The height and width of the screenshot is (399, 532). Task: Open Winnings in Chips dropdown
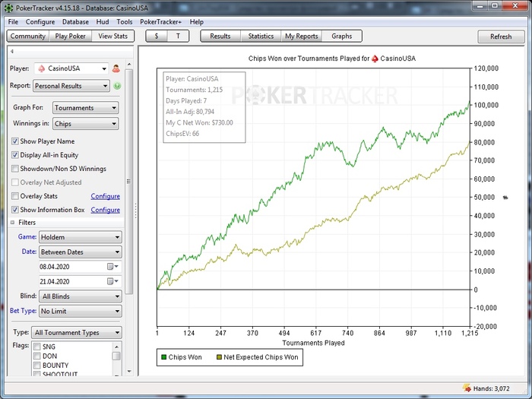[85, 124]
